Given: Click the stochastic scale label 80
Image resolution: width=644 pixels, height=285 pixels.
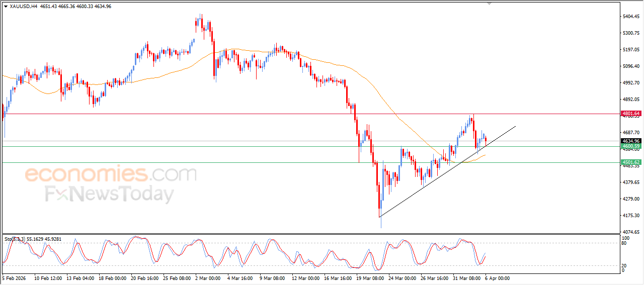Looking at the screenshot, I should [x=625, y=243].
